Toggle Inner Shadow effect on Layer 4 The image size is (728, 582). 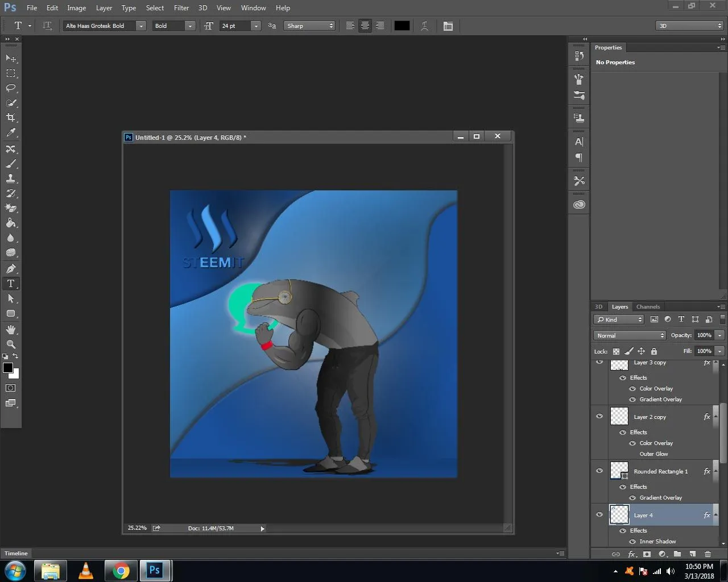pyautogui.click(x=632, y=541)
